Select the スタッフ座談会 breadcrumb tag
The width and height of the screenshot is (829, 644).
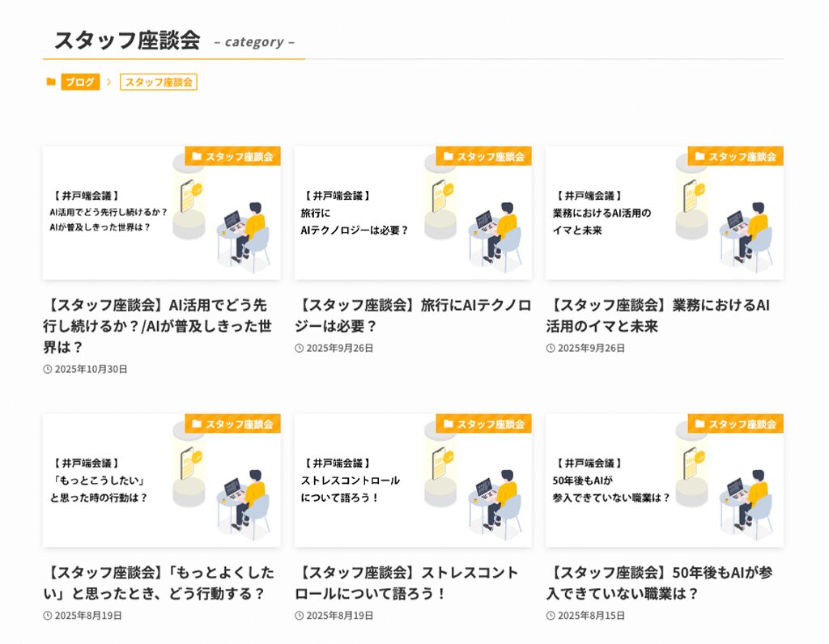[x=159, y=82]
